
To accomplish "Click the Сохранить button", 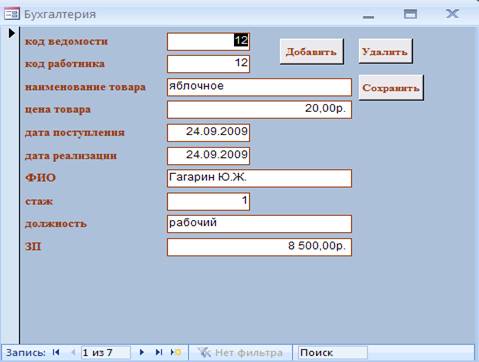I will click(391, 88).
